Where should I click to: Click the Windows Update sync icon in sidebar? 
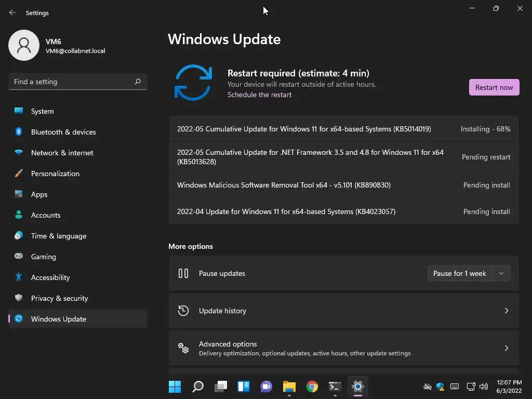pos(19,318)
